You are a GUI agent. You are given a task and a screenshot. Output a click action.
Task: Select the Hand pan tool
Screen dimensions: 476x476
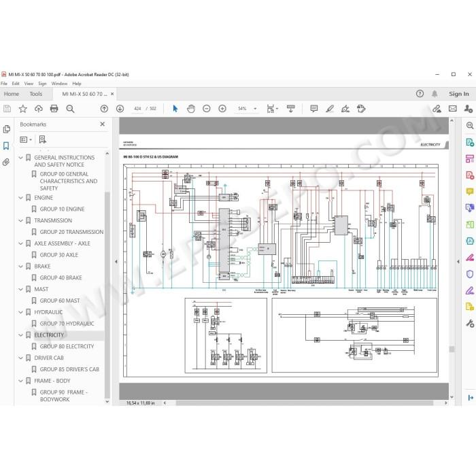pyautogui.click(x=190, y=108)
